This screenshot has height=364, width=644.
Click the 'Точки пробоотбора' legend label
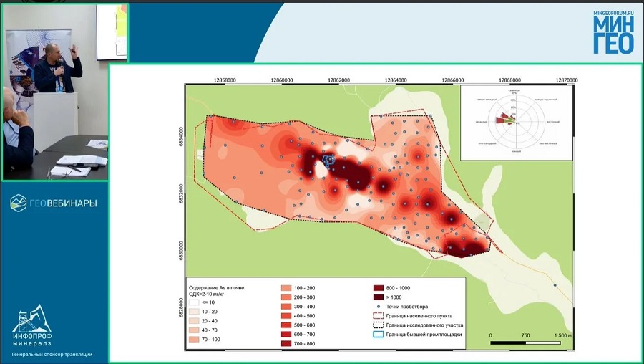[x=407, y=307]
